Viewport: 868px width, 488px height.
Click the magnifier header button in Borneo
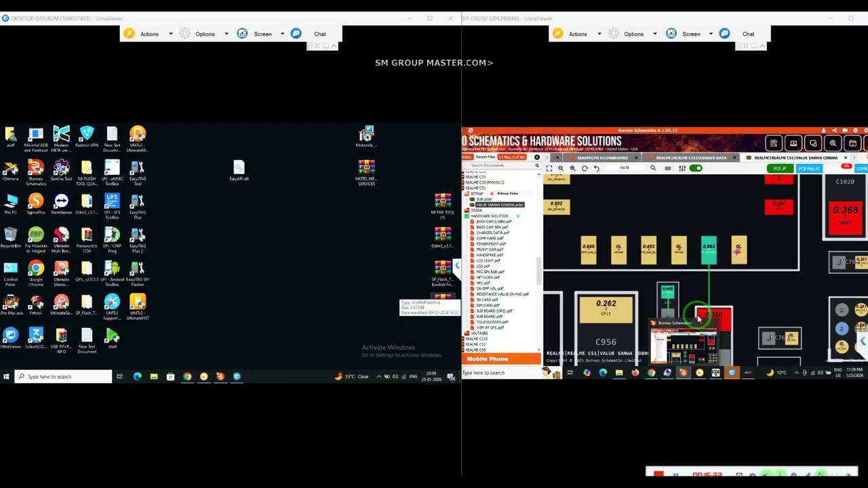[x=833, y=143]
